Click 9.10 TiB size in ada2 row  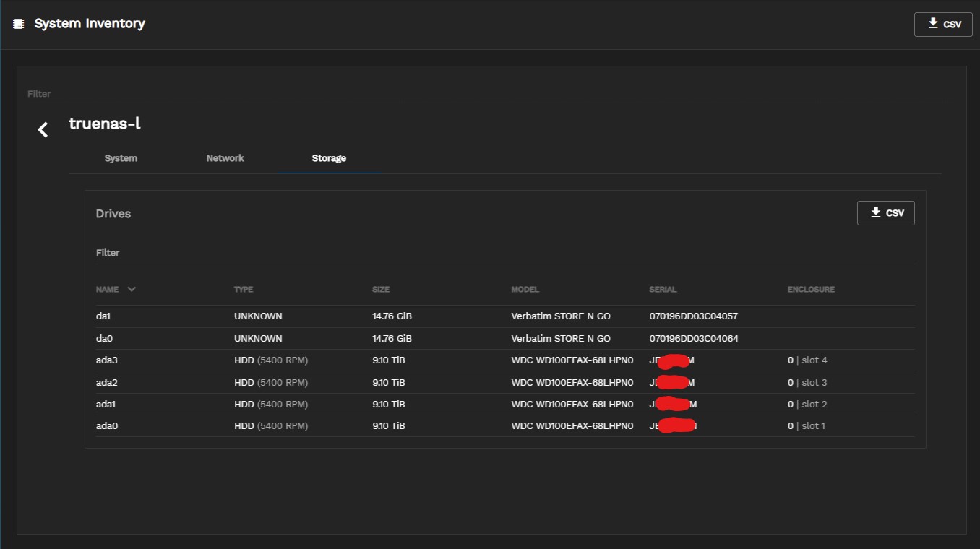click(389, 382)
